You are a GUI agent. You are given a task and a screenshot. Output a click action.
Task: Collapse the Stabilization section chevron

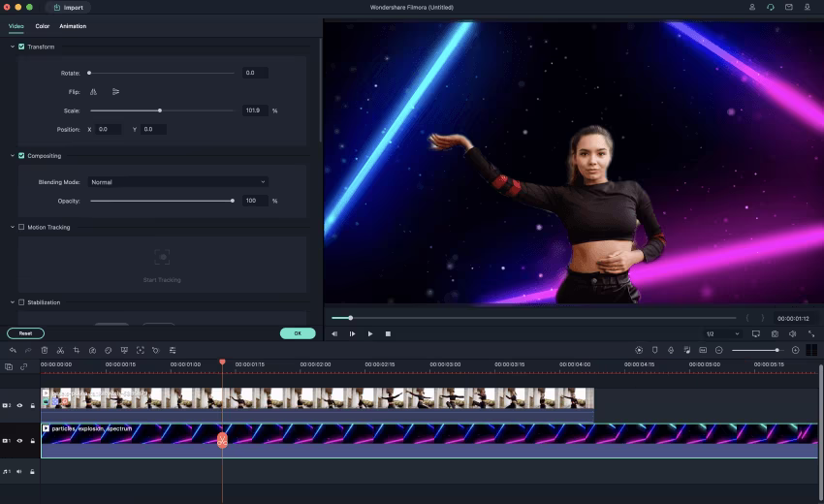click(x=13, y=302)
